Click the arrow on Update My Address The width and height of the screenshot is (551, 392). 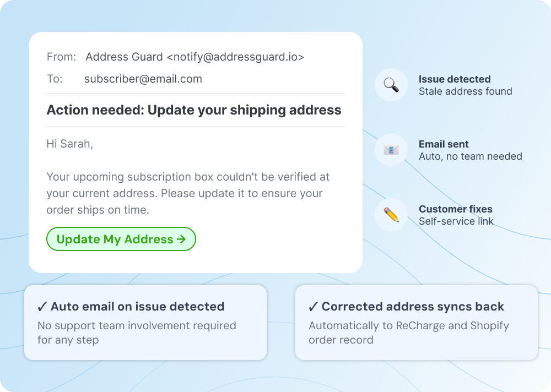click(x=181, y=239)
